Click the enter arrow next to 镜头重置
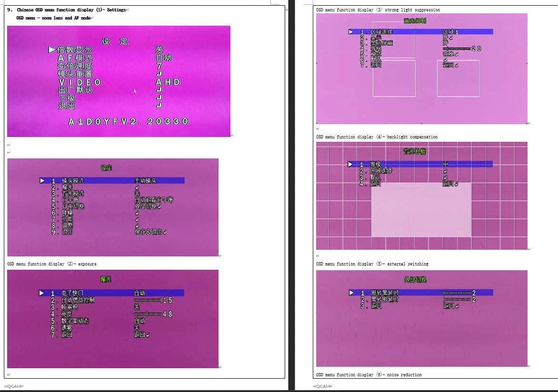Screen dimensions: 558x392 point(159,74)
